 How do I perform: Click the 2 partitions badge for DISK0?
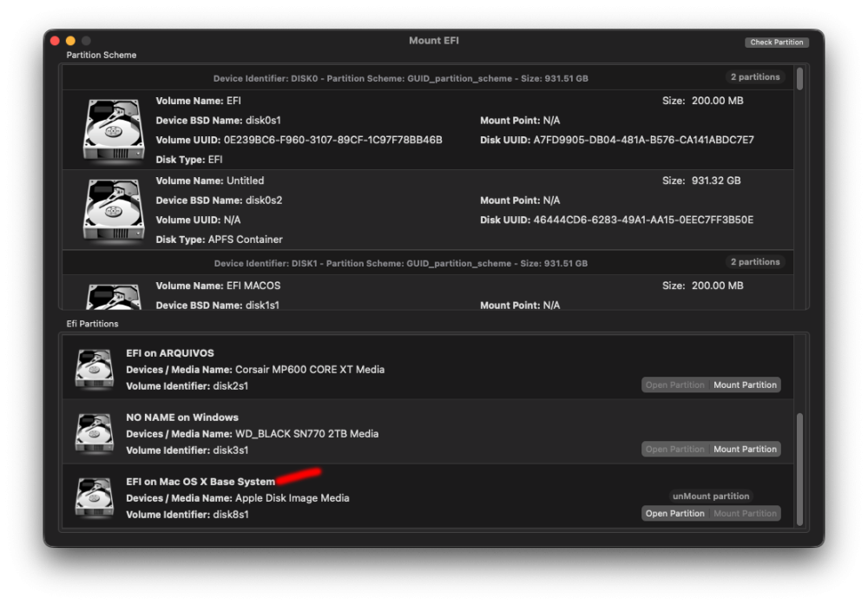[755, 77]
